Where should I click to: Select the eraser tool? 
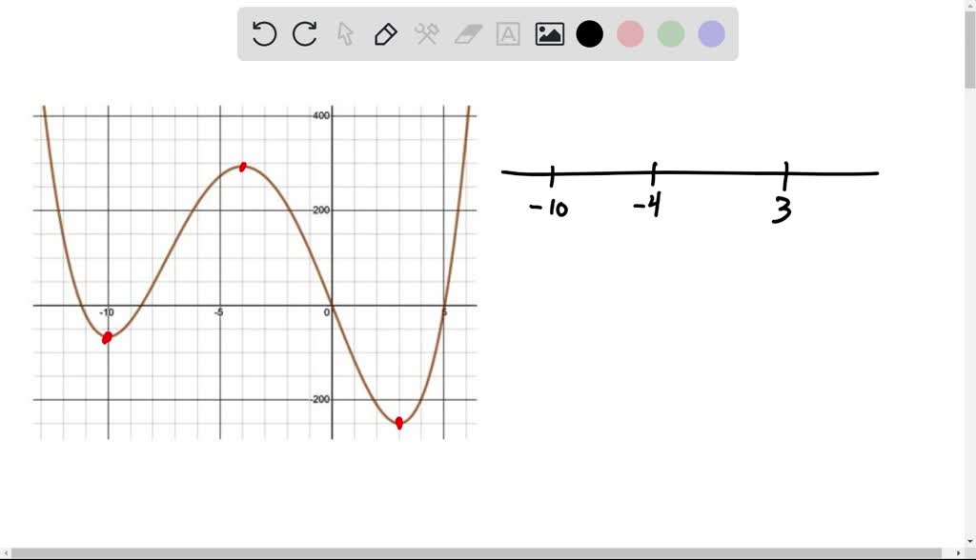(468, 33)
